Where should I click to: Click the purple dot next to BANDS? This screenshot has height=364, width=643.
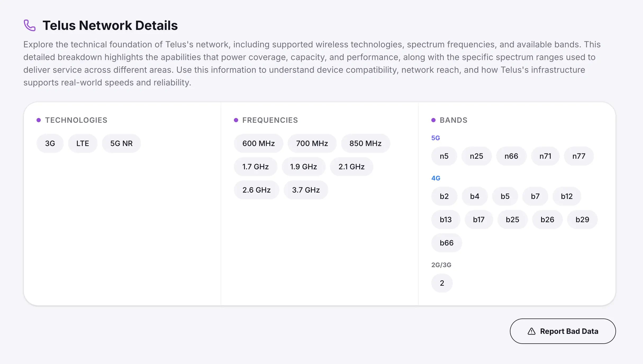pyautogui.click(x=433, y=120)
